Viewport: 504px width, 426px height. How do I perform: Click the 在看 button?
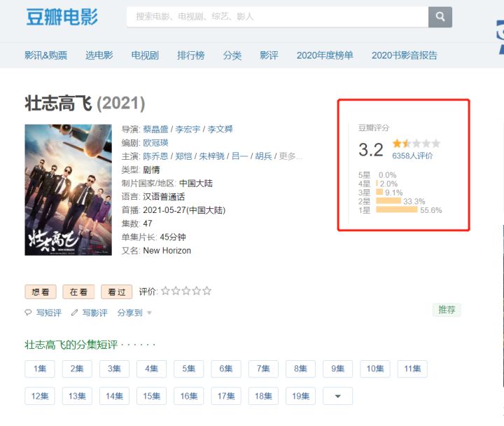(78, 292)
